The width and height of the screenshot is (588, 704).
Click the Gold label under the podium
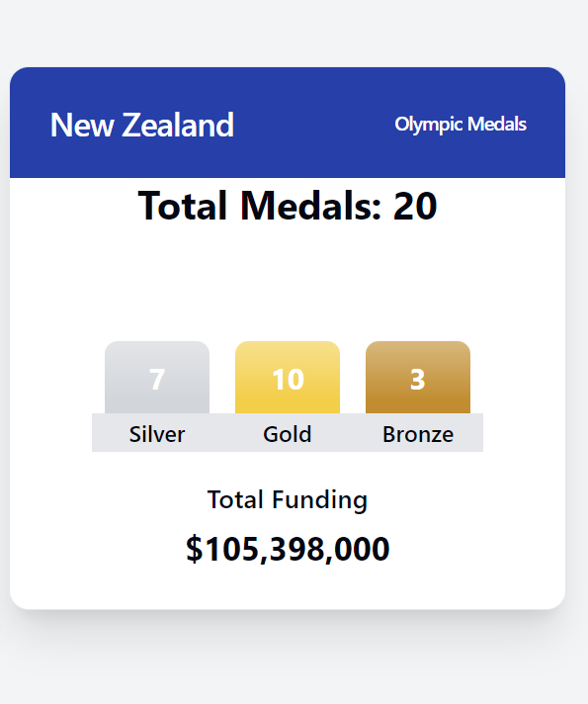pyautogui.click(x=288, y=434)
